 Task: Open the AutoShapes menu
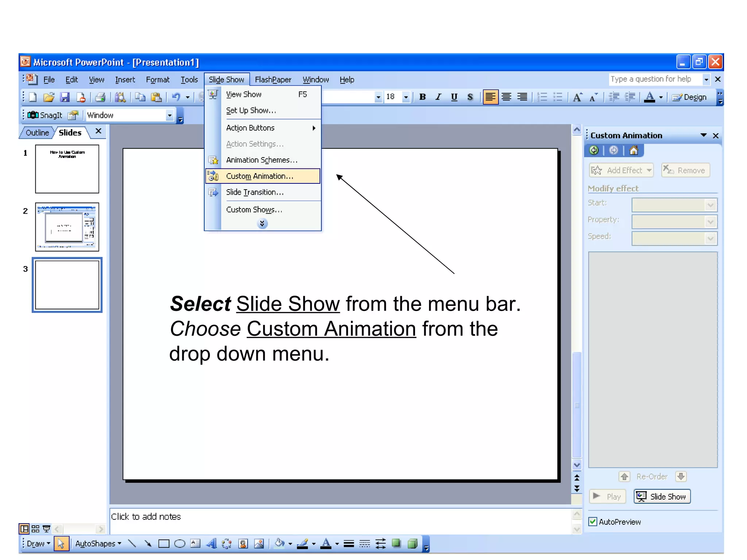tap(98, 544)
